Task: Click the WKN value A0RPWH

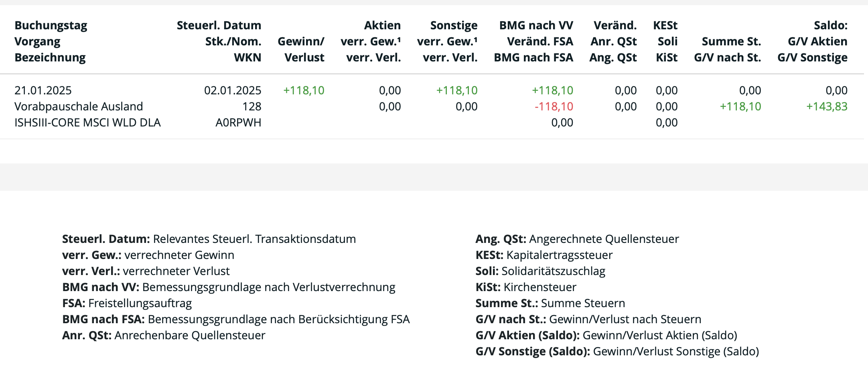Action: 238,122
